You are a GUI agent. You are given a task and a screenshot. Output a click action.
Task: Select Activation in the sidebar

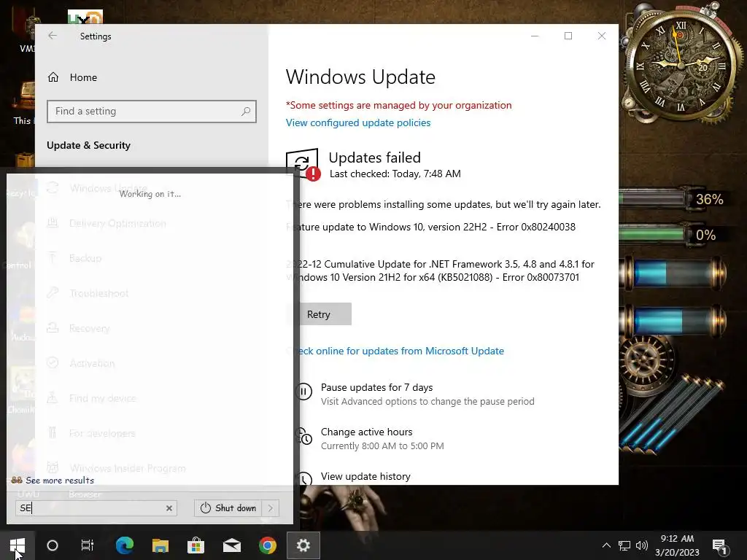coord(92,363)
